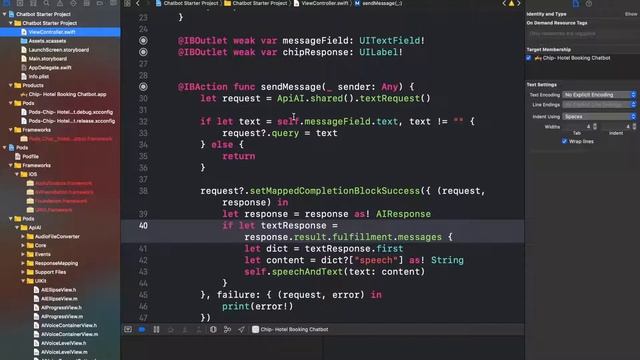Open the Debug navigator icon
The width and height of the screenshot is (640, 360).
pos(87,3)
